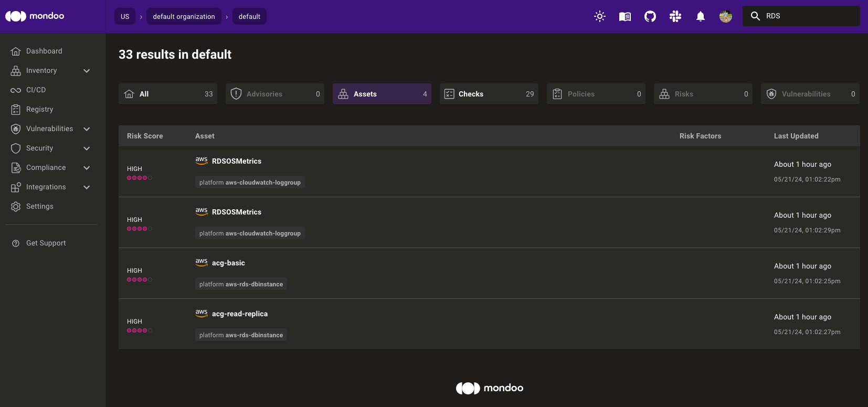Select the Advisories filter tab

[275, 94]
